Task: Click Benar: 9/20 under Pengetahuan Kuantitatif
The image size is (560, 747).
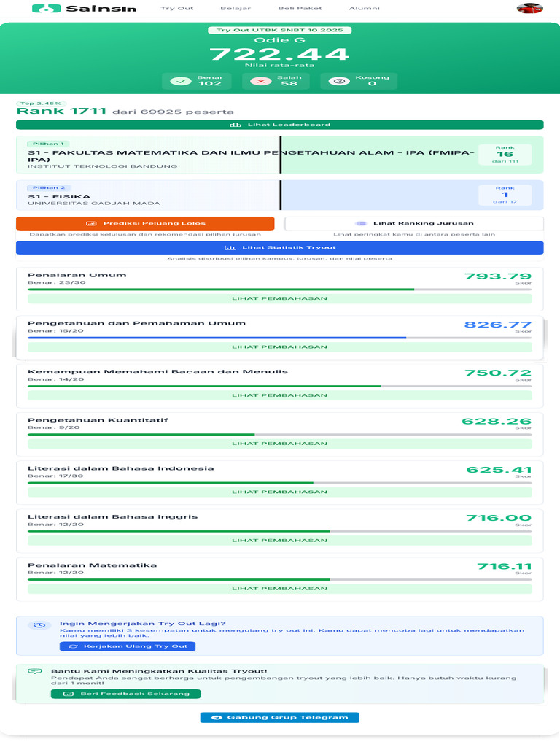Action: click(x=54, y=427)
